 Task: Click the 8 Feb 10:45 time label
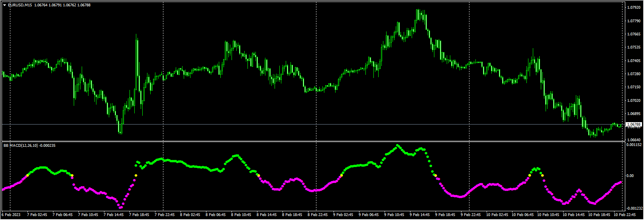pyautogui.click(x=241, y=215)
